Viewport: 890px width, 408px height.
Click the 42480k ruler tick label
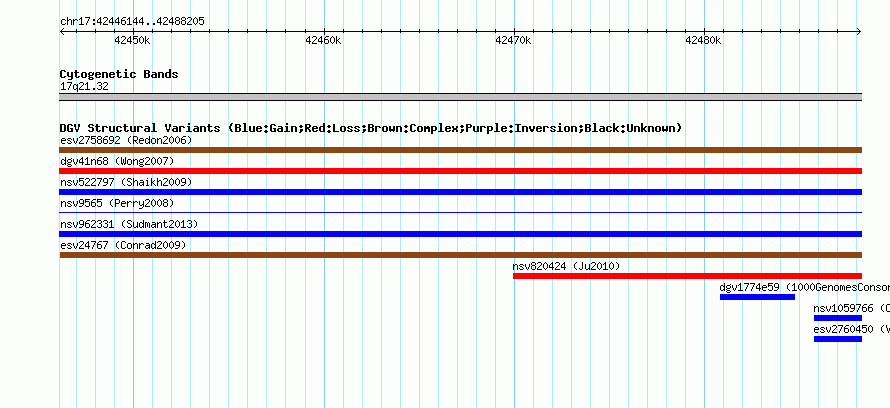[x=703, y=40]
